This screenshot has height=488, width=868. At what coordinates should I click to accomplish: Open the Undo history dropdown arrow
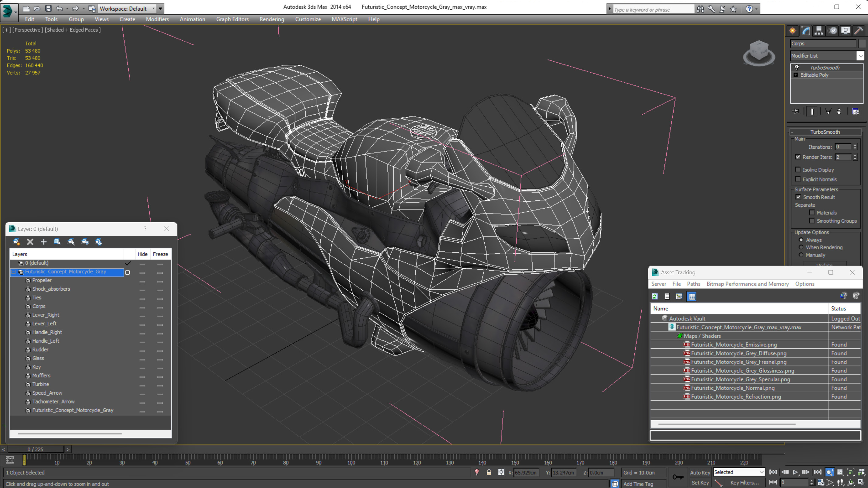point(67,9)
